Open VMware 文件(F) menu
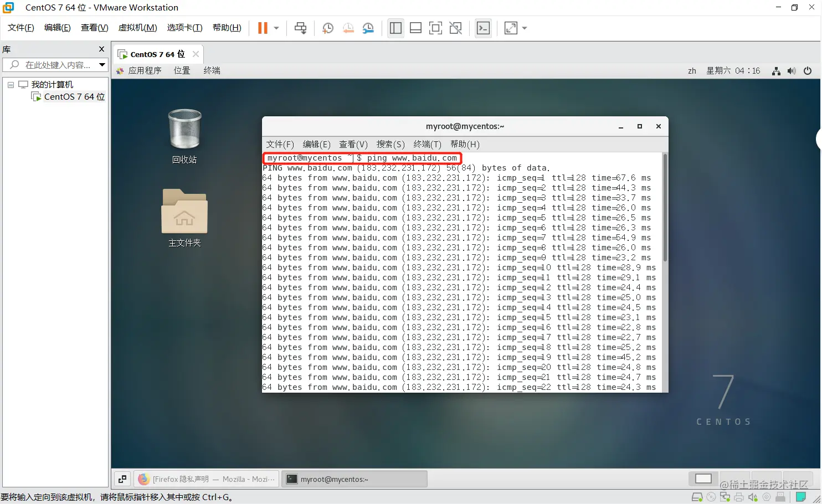822x504 pixels. (x=21, y=28)
